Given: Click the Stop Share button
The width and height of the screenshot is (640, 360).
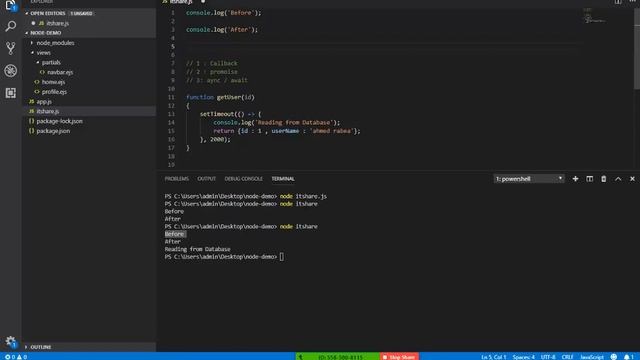Looking at the screenshot, I should [x=399, y=357].
